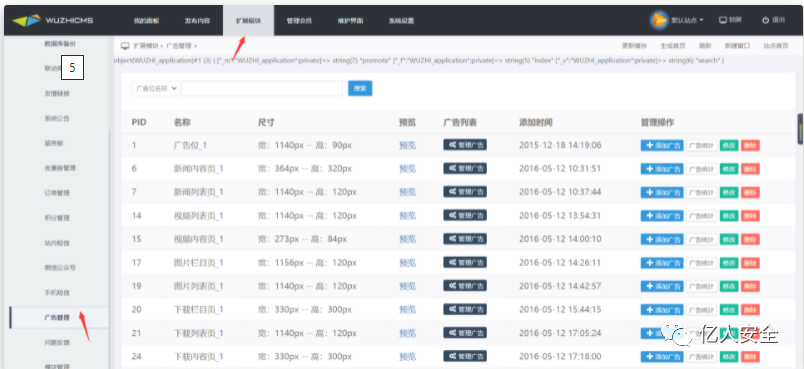Open 订单管理 in the sidebar
Viewport: 804px width, 369px height.
point(56,193)
